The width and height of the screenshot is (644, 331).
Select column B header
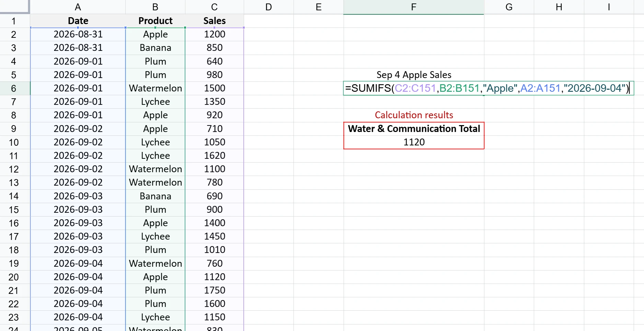coord(155,7)
